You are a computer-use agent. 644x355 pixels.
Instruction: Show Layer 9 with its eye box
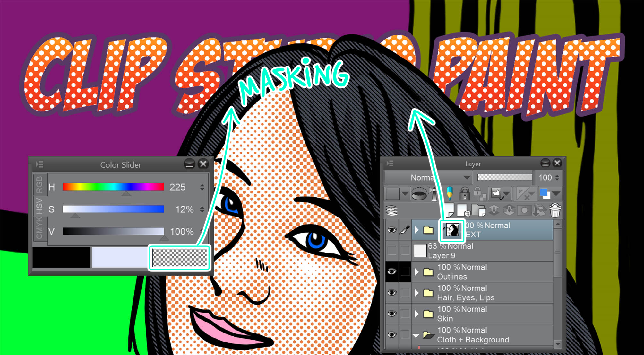tap(391, 251)
